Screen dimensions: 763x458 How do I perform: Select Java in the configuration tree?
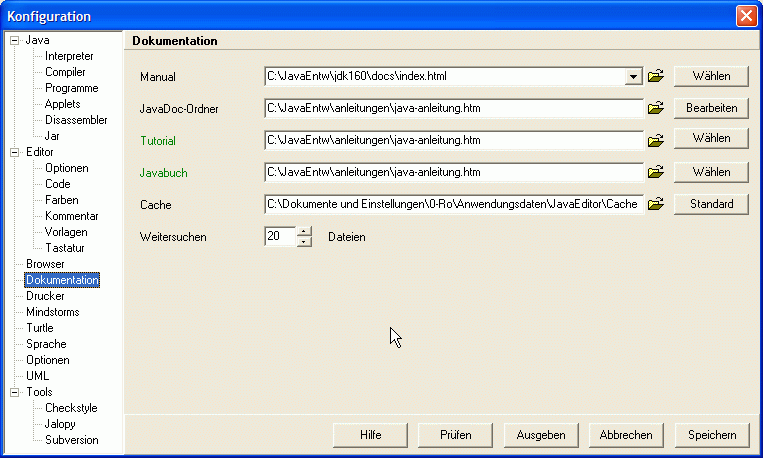tap(37, 40)
